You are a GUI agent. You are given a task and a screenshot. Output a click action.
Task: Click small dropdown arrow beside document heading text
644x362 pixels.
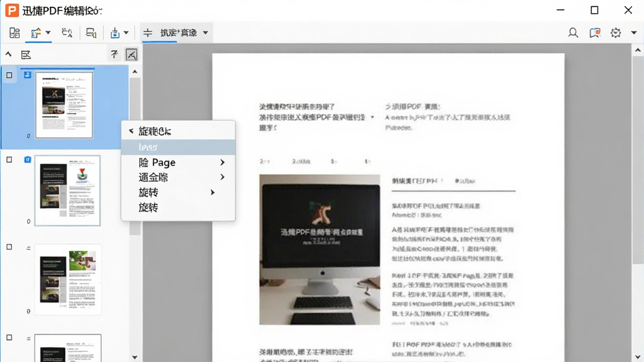(x=372, y=118)
